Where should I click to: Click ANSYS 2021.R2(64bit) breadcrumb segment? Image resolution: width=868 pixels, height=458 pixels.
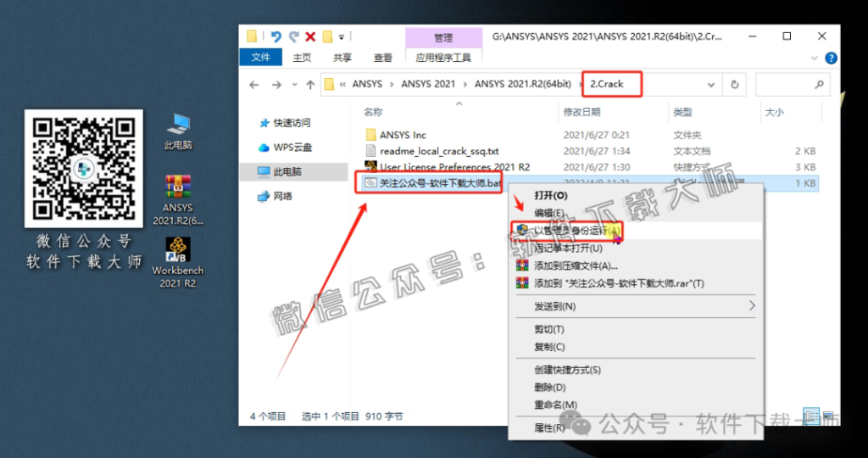(522, 84)
